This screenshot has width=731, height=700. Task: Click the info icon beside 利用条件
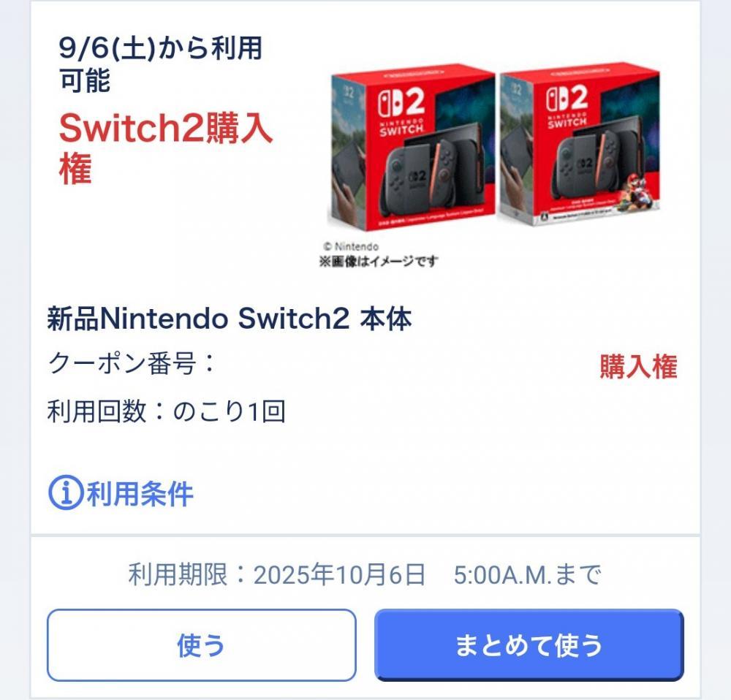click(x=66, y=492)
